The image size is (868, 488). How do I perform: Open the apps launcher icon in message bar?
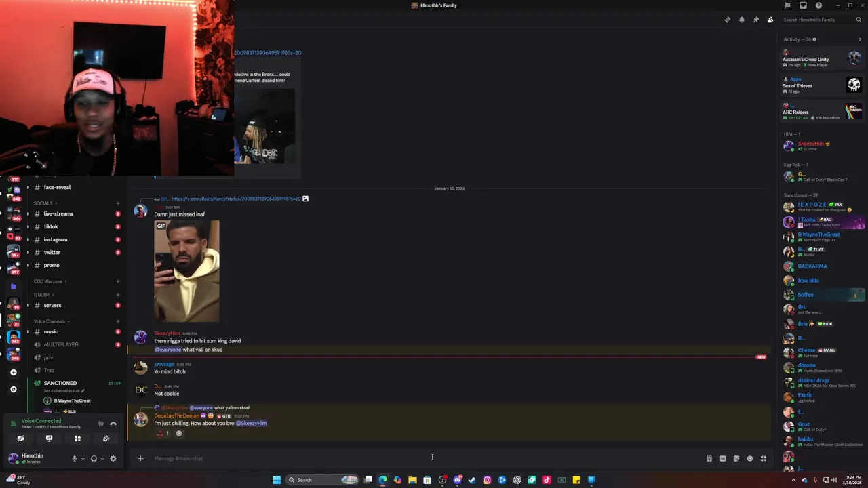point(764,458)
